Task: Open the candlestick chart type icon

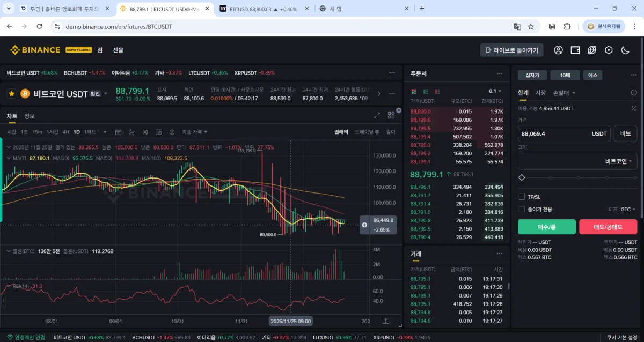Action: [145, 132]
